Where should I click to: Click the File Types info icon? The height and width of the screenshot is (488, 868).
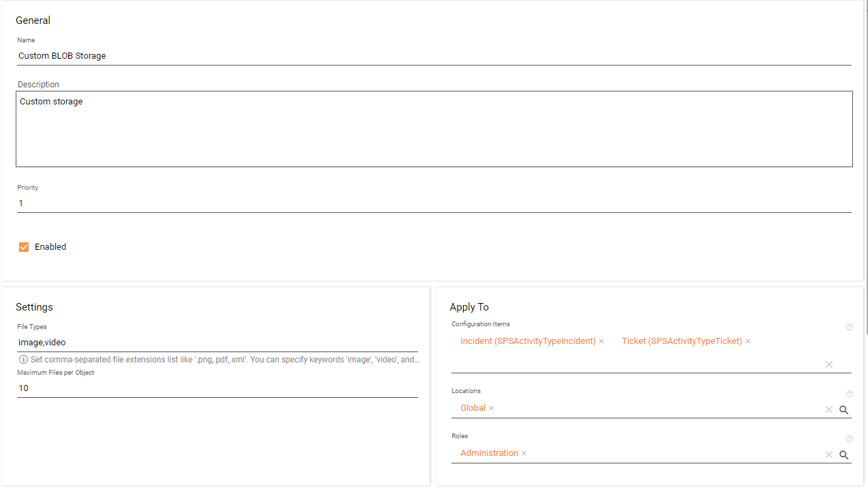tap(23, 360)
